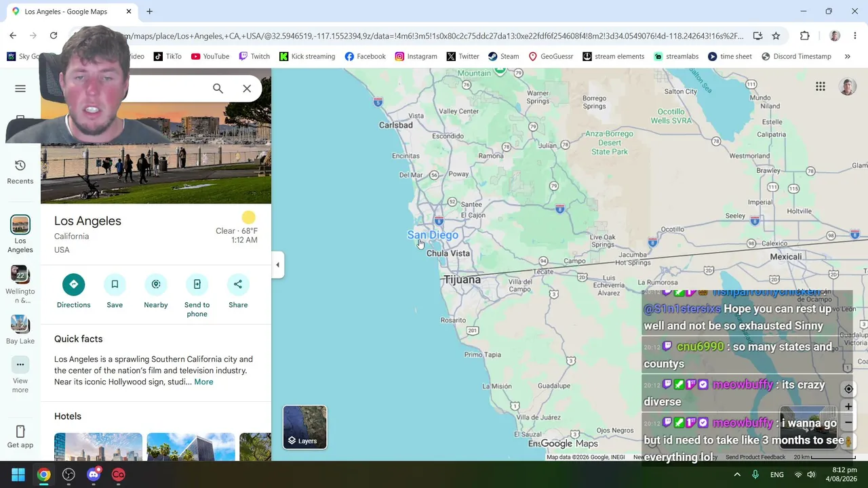Open the Windows Start menu

18,474
